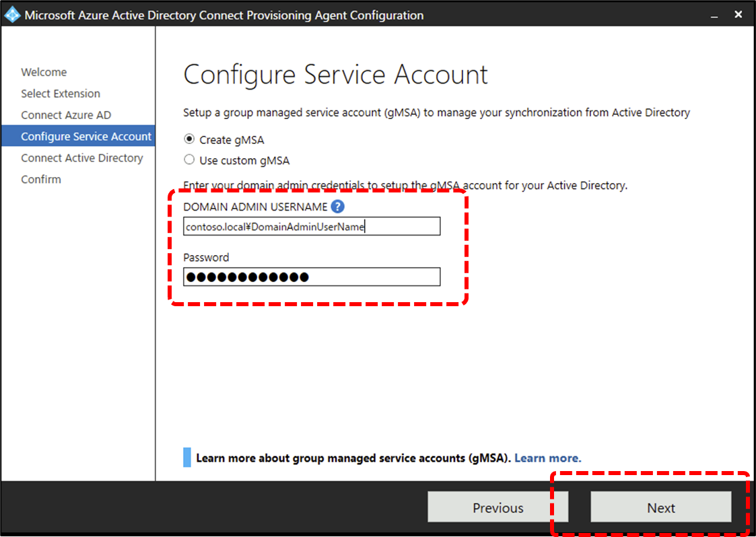Open the Connect Azure AD step
Image resolution: width=756 pixels, height=537 pixels.
point(66,115)
